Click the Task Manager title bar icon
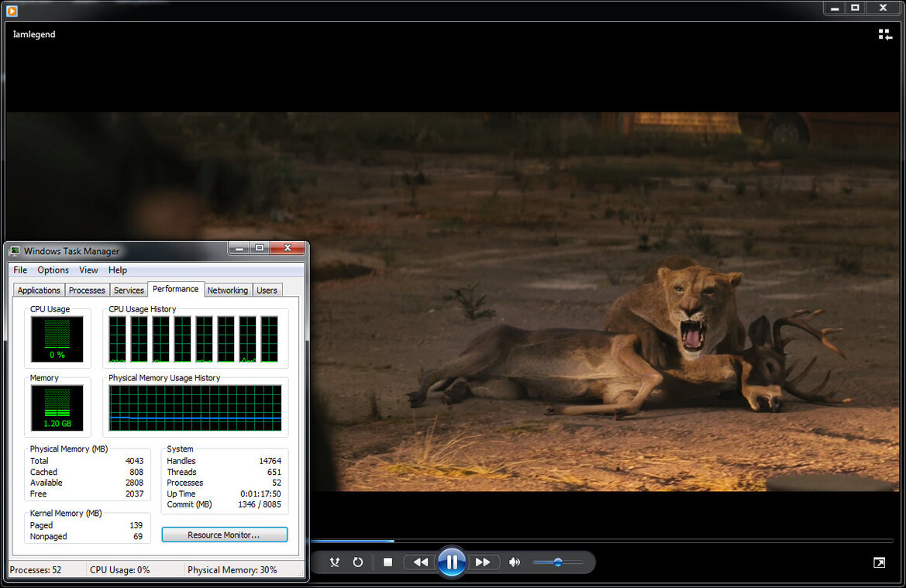 click(x=15, y=251)
